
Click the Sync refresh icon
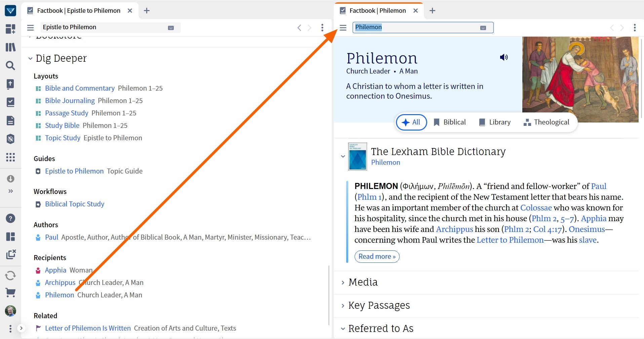pos(10,276)
